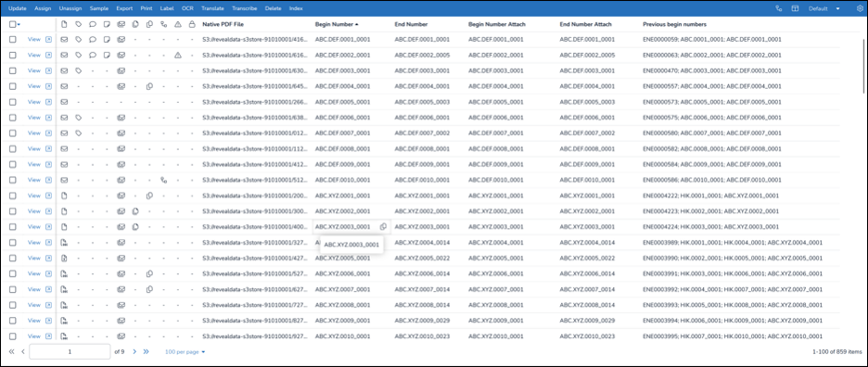
Task: Open the grid settings gear icon
Action: pyautogui.click(x=860, y=9)
